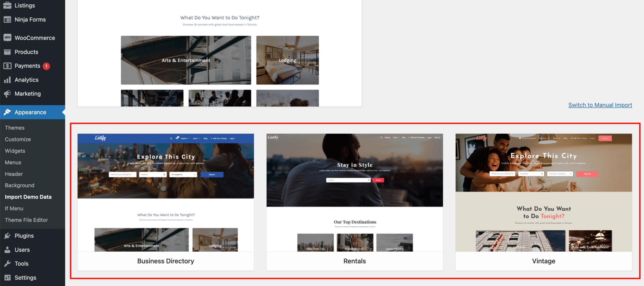Viewport: 644px width, 286px height.
Task: Open the Tools wrench icon
Action: 8,264
